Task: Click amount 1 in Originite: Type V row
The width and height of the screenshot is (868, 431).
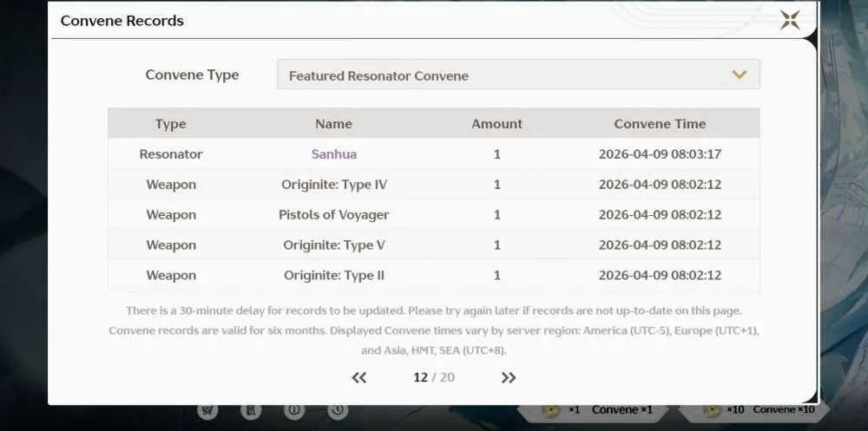Action: [x=497, y=245]
